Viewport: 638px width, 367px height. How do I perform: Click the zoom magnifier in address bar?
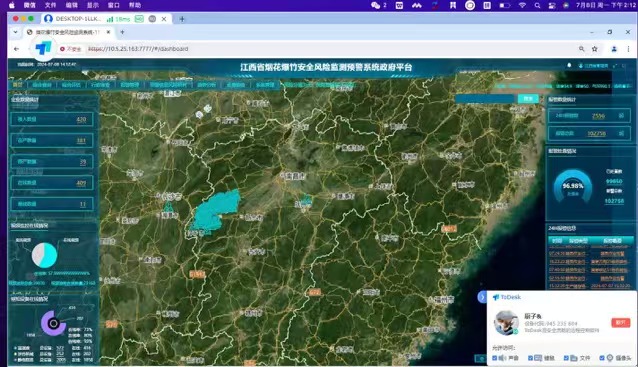click(582, 49)
